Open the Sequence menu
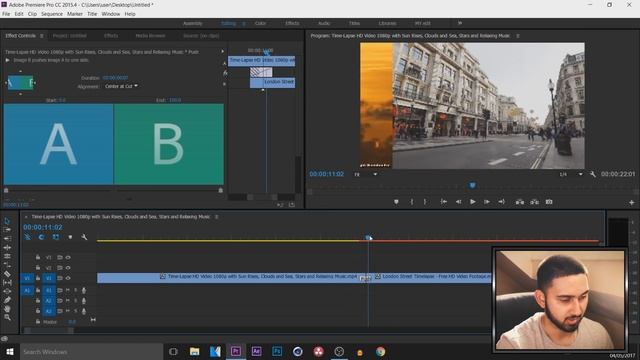 52,14
